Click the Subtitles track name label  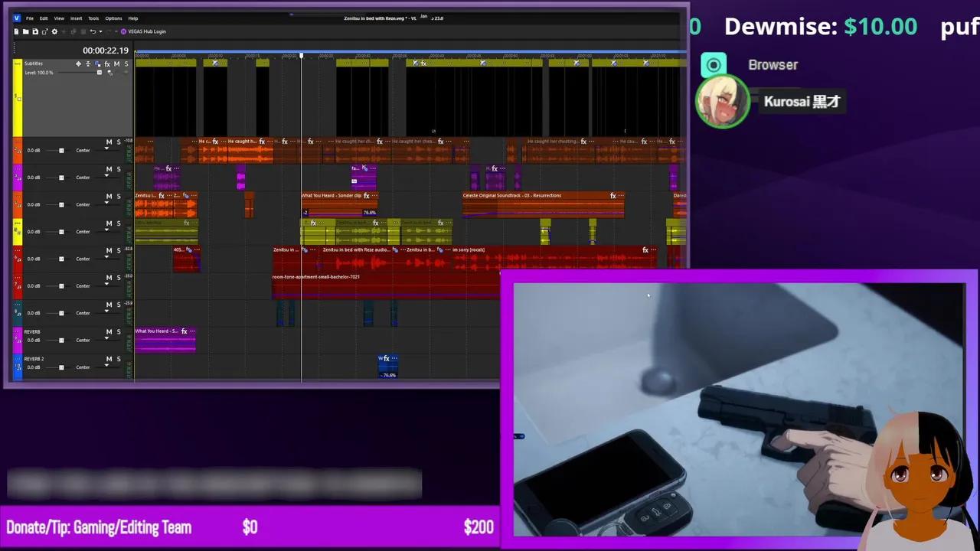click(34, 64)
